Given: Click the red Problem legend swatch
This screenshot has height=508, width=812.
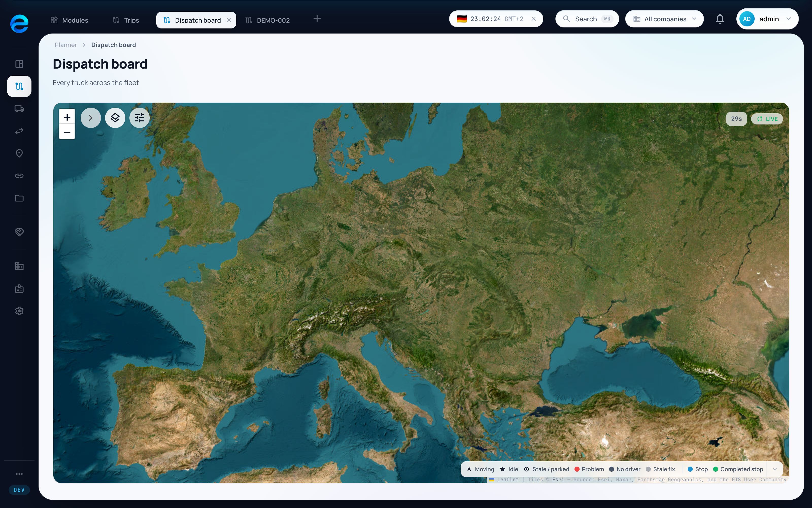Looking at the screenshot, I should 577,469.
